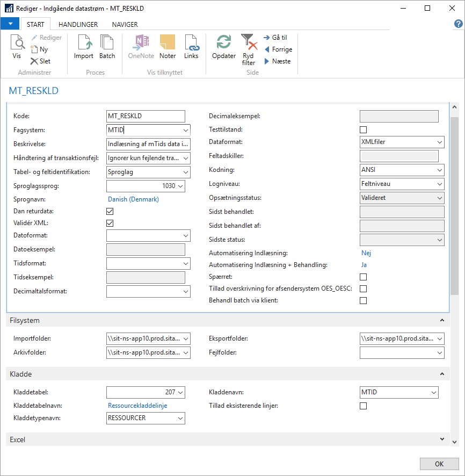
Task: Enable the Testtilstand checkbox
Action: [x=363, y=129]
